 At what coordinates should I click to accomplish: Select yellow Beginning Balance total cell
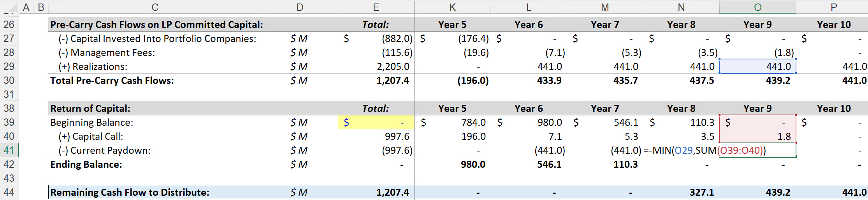point(376,122)
